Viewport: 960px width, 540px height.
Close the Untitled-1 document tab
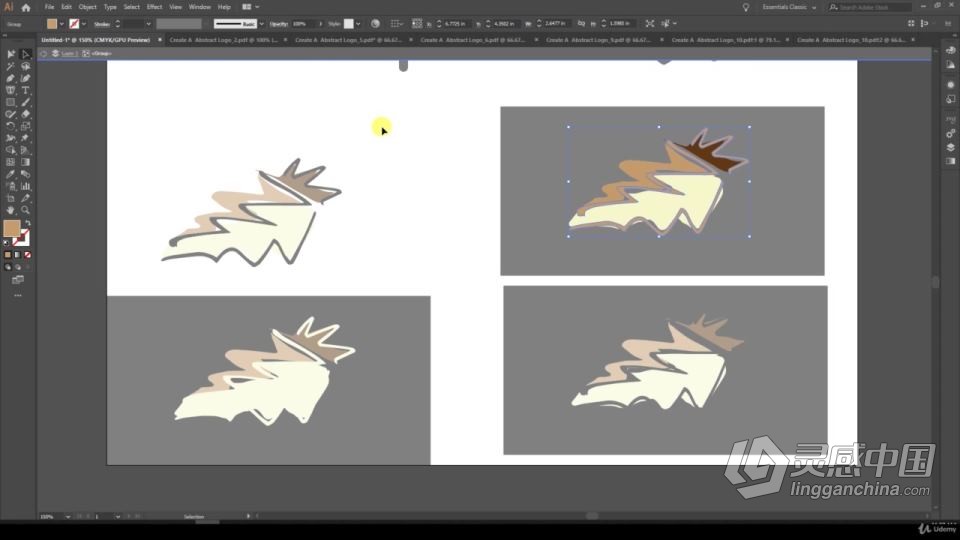point(160,40)
